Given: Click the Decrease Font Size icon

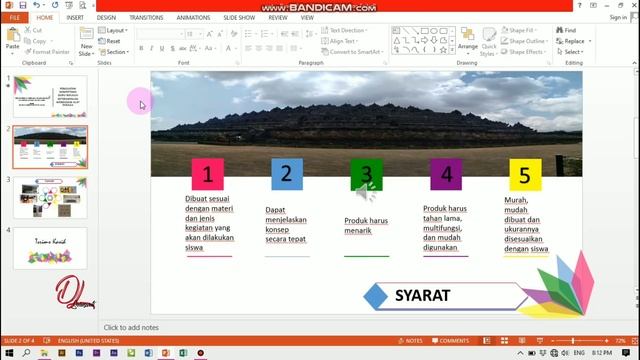Looking at the screenshot, I should [220, 34].
